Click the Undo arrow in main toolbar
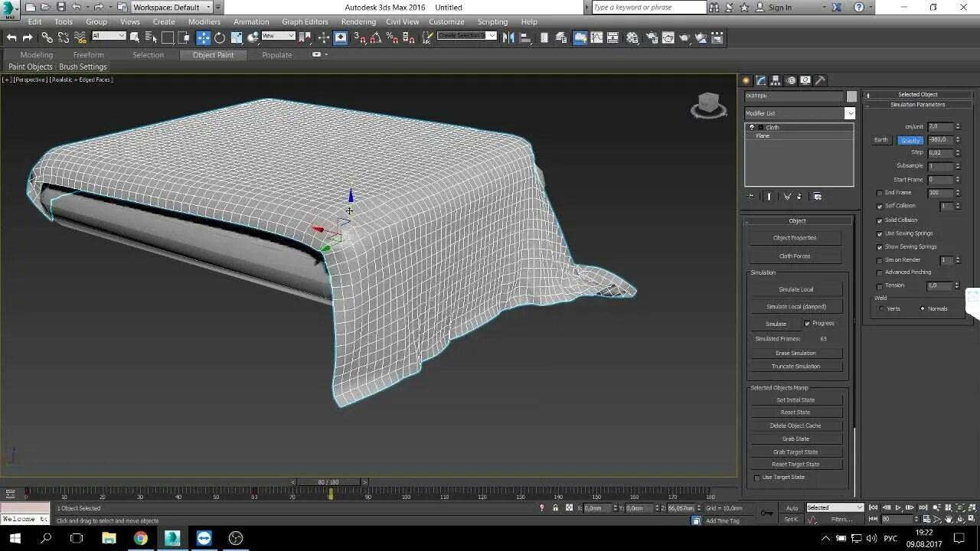 11,37
